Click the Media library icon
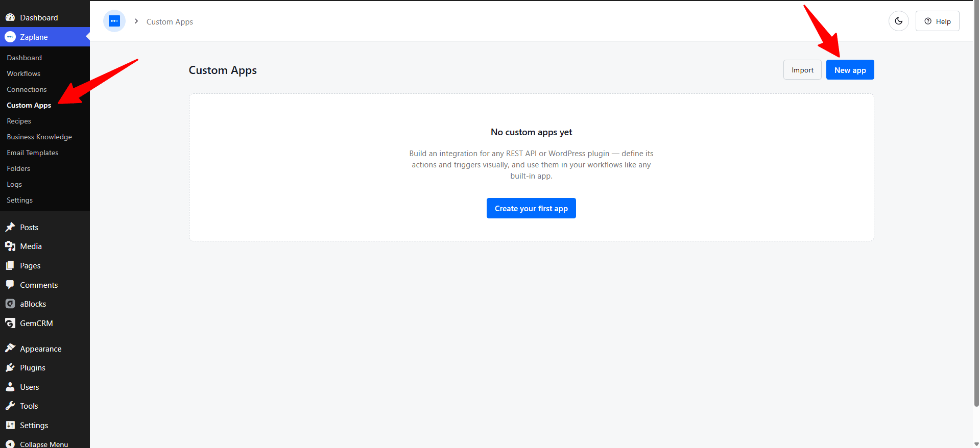Screen dimensions: 980x448 (x=10, y=246)
